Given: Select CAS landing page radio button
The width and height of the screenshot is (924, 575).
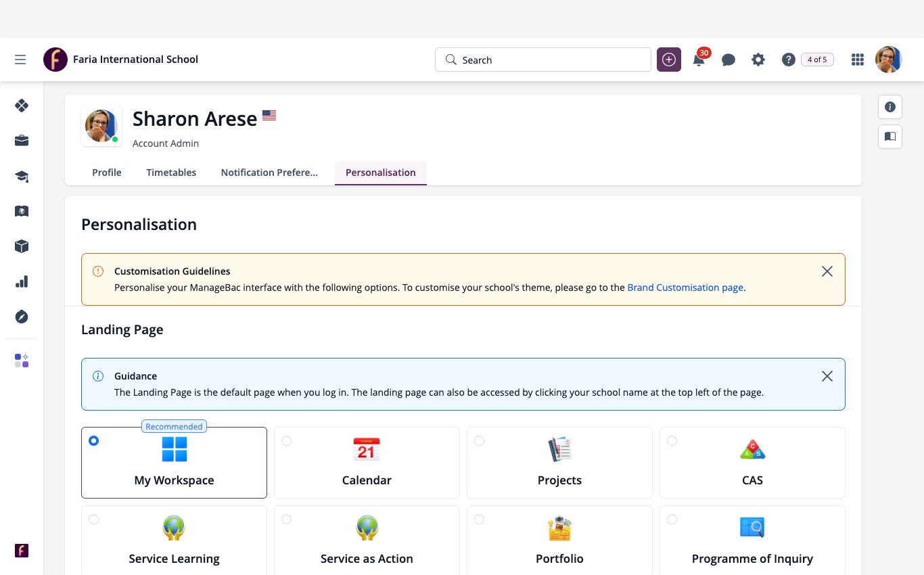Looking at the screenshot, I should (672, 440).
